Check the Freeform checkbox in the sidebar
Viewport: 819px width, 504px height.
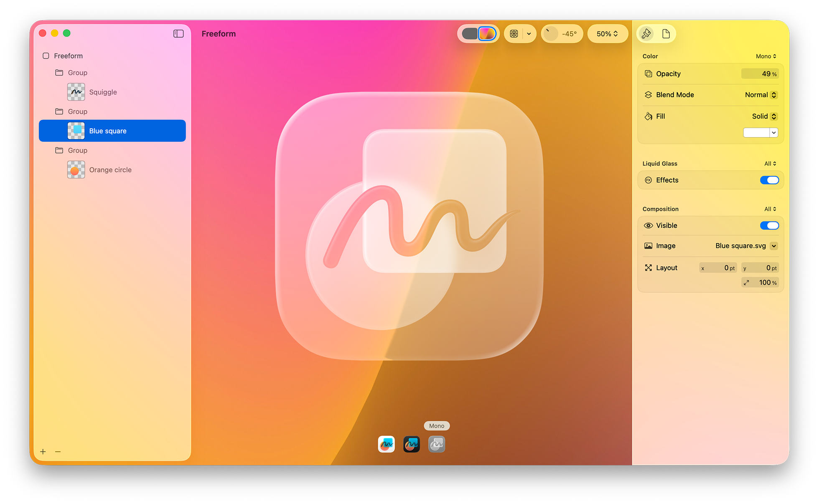pos(46,56)
